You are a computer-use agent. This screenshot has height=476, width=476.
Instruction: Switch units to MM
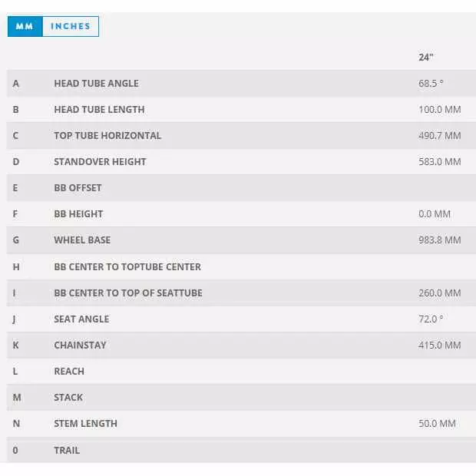coord(25,26)
